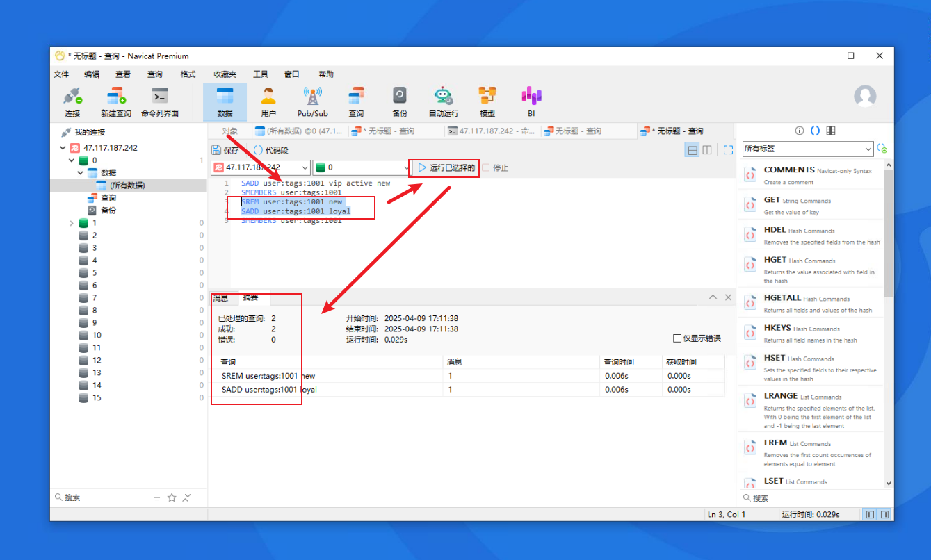Select (所有数据) tree item

[128, 186]
